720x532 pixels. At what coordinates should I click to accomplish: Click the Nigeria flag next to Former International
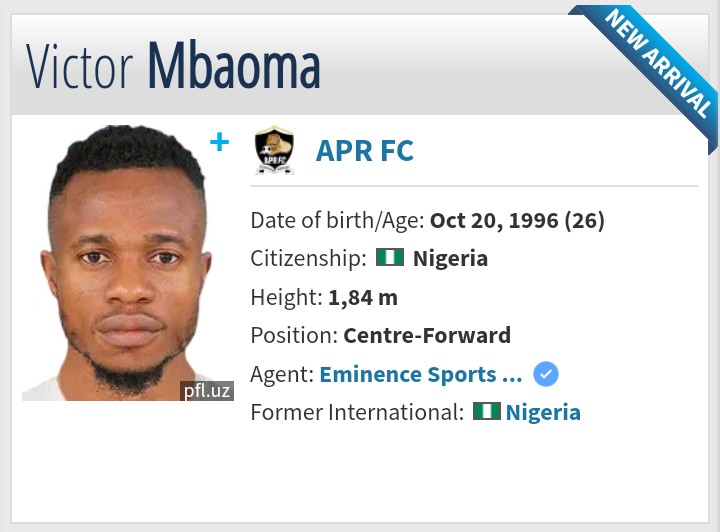point(487,411)
